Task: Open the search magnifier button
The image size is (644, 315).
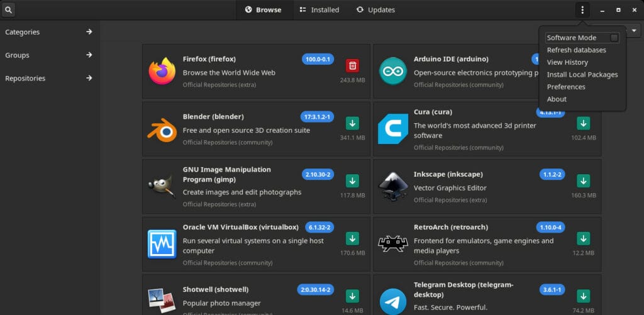Action: pyautogui.click(x=9, y=10)
